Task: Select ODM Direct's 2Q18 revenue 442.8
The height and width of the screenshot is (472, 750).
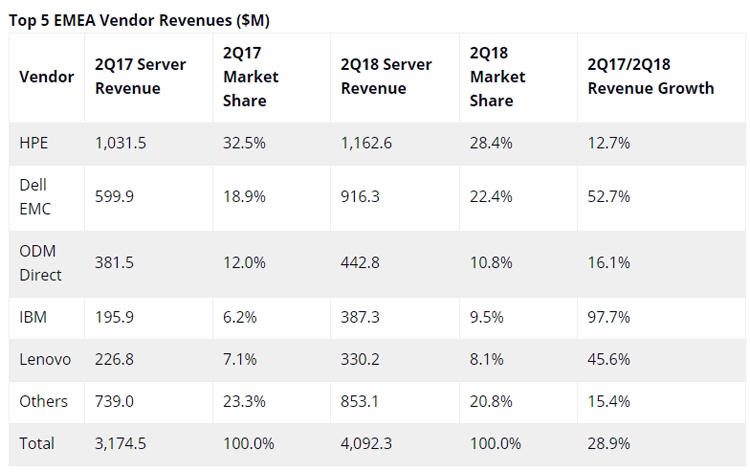Action: click(x=360, y=263)
